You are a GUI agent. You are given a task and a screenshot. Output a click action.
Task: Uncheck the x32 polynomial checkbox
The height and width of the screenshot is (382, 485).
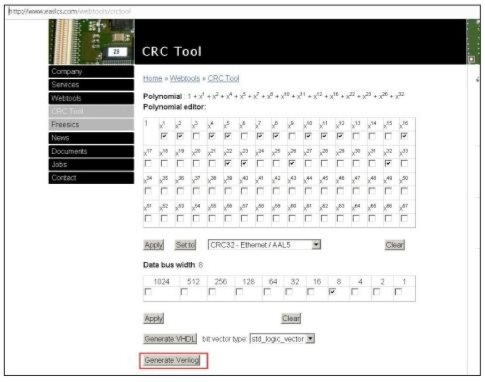point(388,163)
